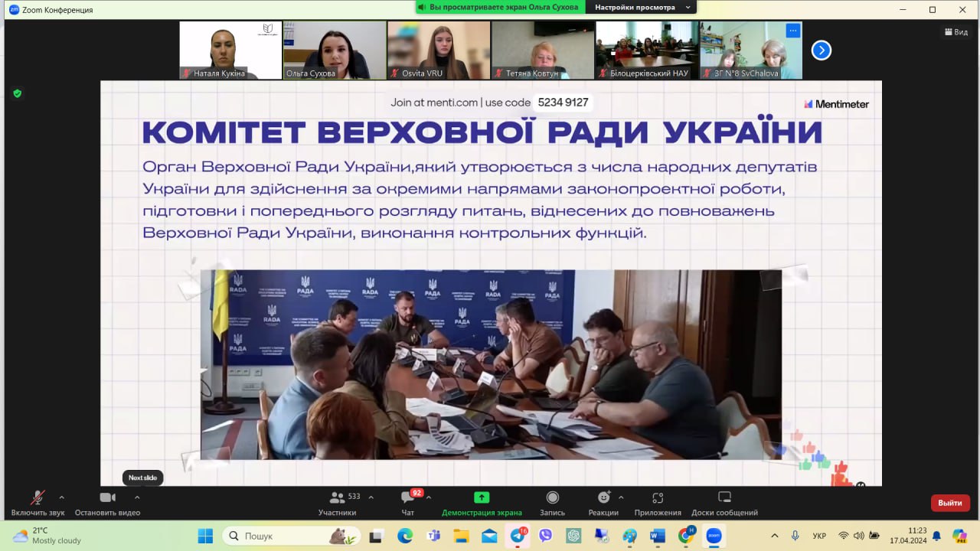Expand participants options arrow beside 533

[x=371, y=497]
